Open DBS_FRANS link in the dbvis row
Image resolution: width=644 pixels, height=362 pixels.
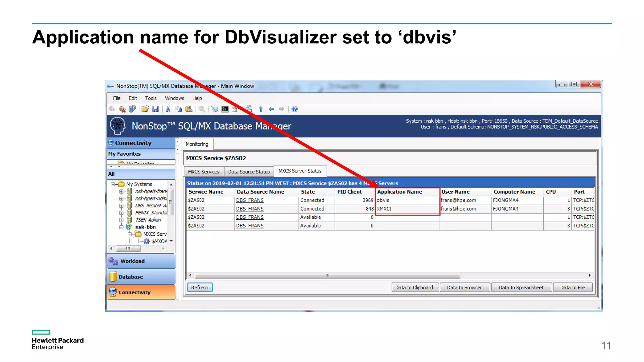[x=250, y=200]
